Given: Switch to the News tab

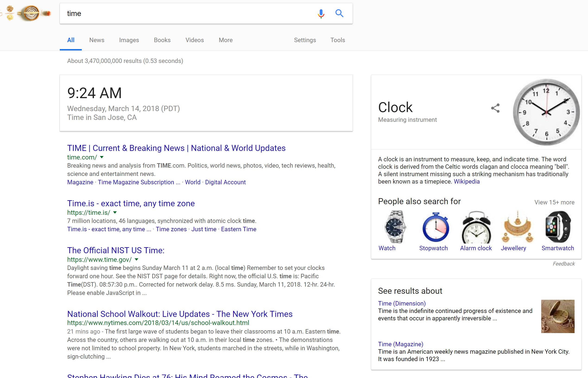Looking at the screenshot, I should coord(97,40).
